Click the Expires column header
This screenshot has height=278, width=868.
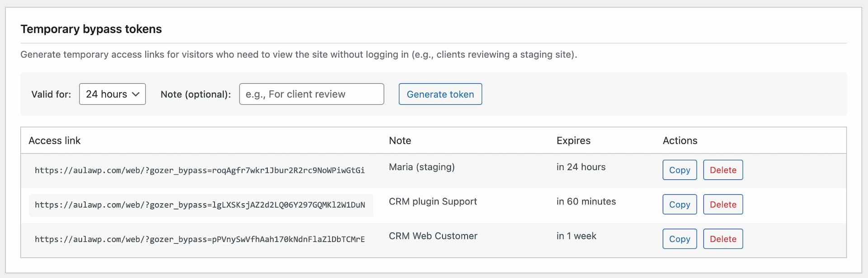click(x=573, y=141)
